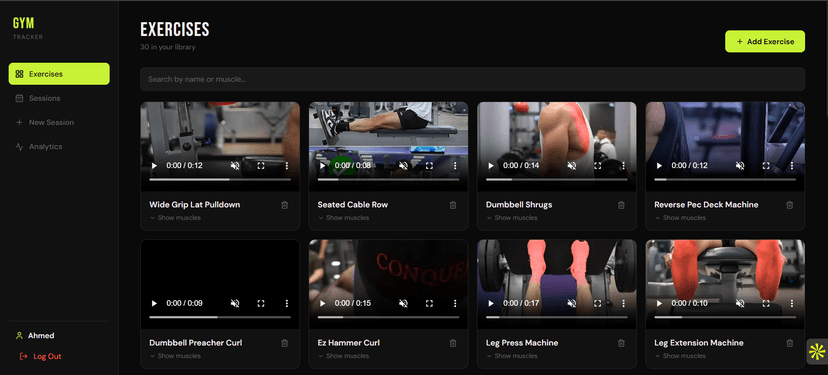Play the Reverse Pec Deck Machine video
The image size is (828, 375).
660,166
